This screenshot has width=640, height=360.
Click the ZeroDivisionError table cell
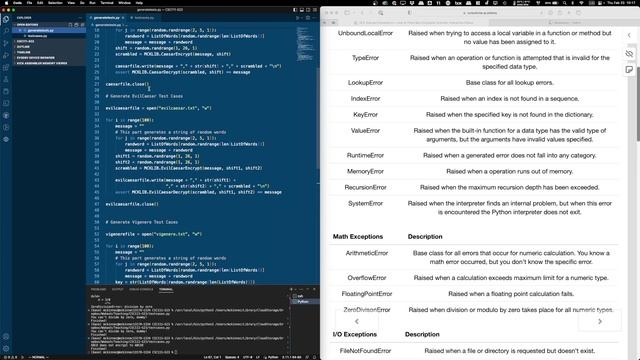point(367,310)
